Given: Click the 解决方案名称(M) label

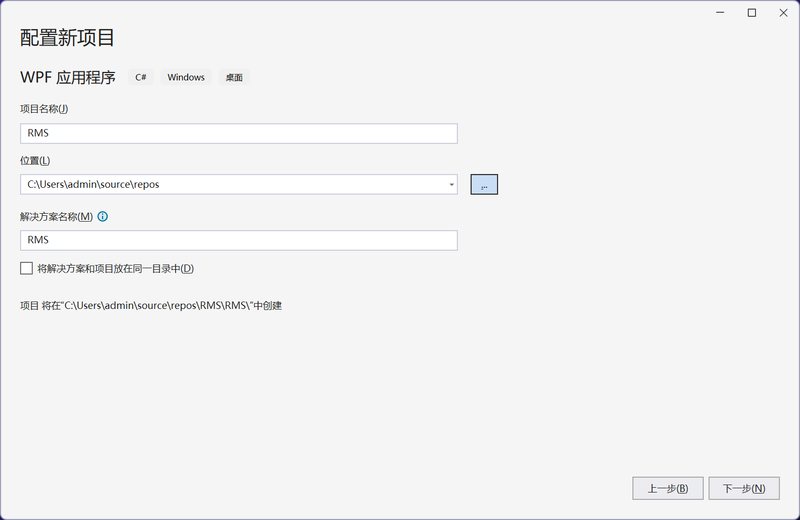Looking at the screenshot, I should tap(56, 217).
